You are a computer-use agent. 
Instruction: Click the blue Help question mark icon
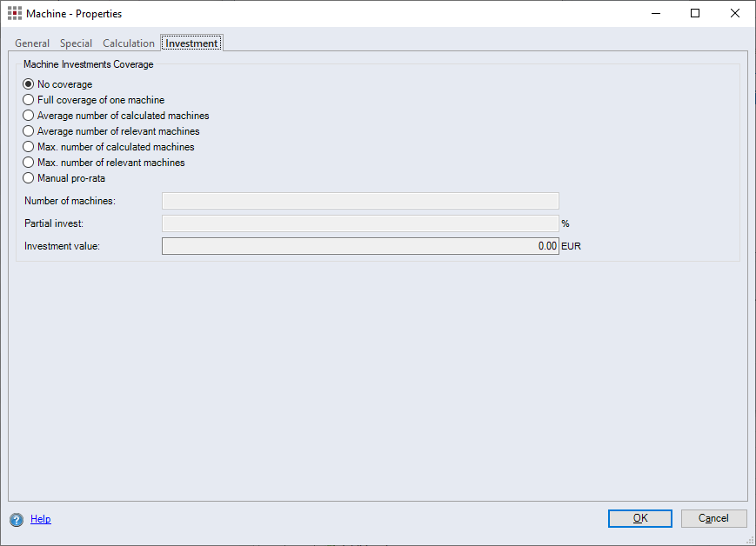(17, 520)
